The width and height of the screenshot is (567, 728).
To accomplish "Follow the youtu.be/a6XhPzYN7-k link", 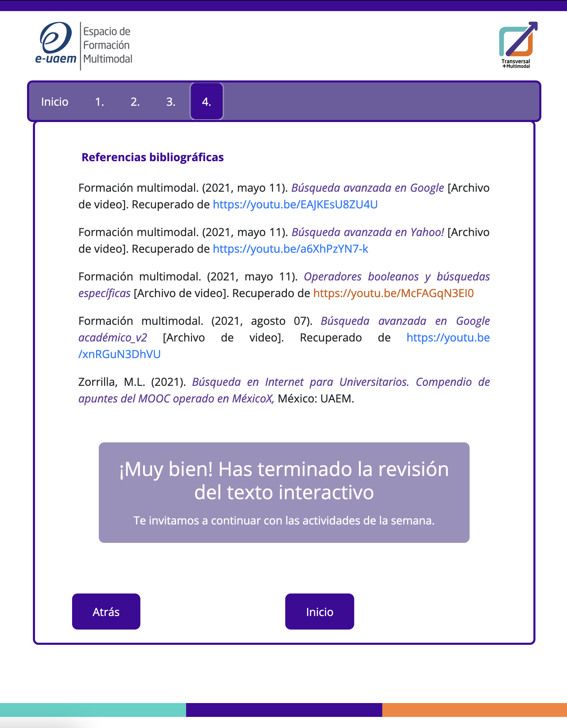I will click(x=290, y=249).
